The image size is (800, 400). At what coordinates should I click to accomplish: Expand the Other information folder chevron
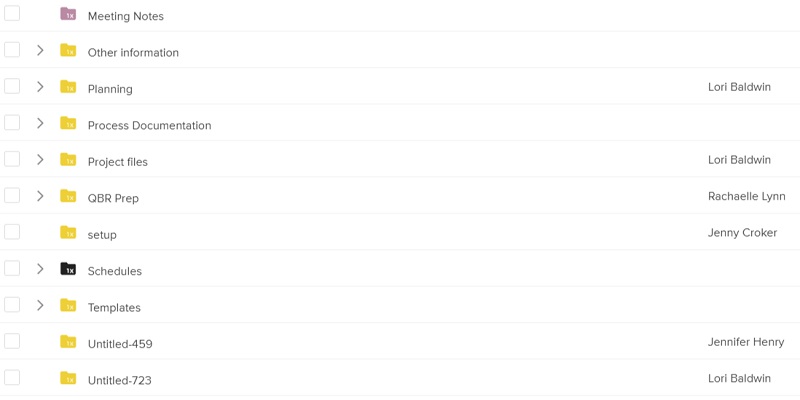40,50
